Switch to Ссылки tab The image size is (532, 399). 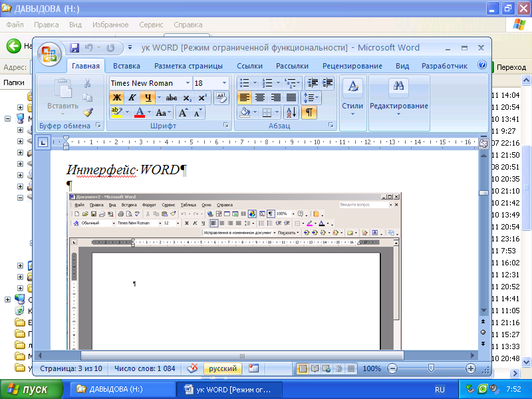point(250,66)
